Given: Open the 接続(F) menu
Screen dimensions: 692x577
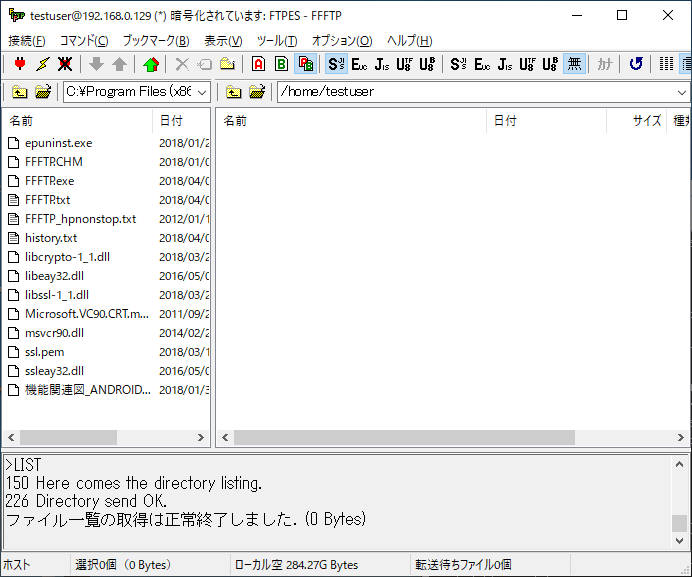Looking at the screenshot, I should (x=26, y=41).
